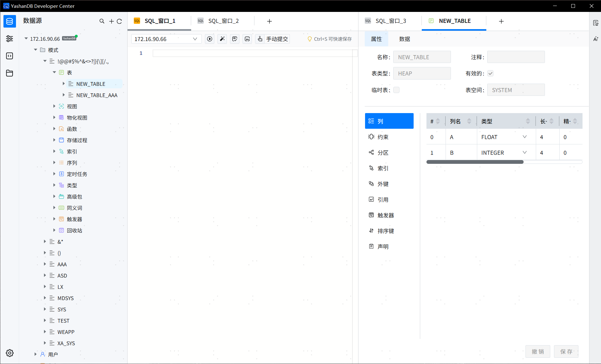The height and width of the screenshot is (364, 601).
Task: Open the notes panel icon on right edge
Action: (x=596, y=23)
